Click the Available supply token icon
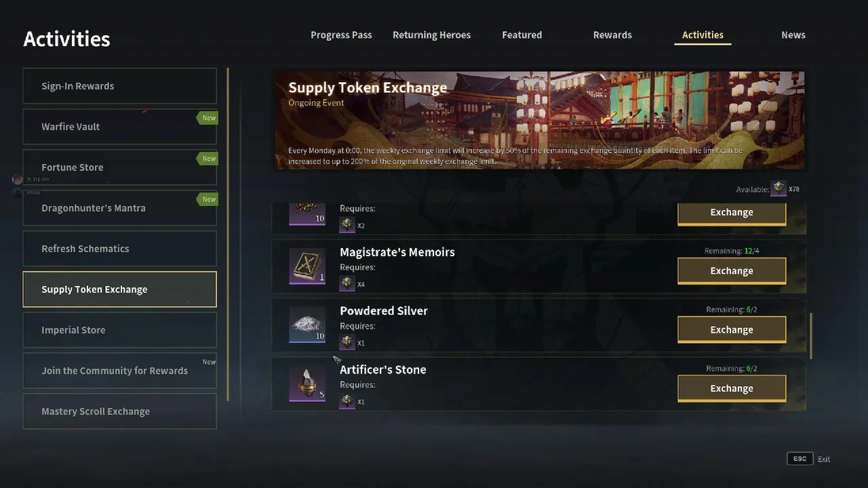 (x=778, y=188)
